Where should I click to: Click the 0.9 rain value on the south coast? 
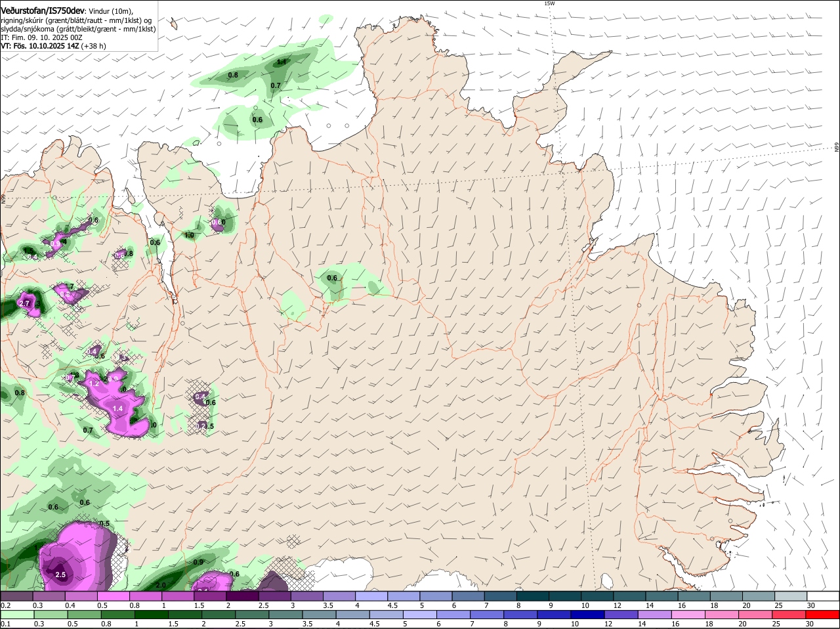pyautogui.click(x=198, y=562)
